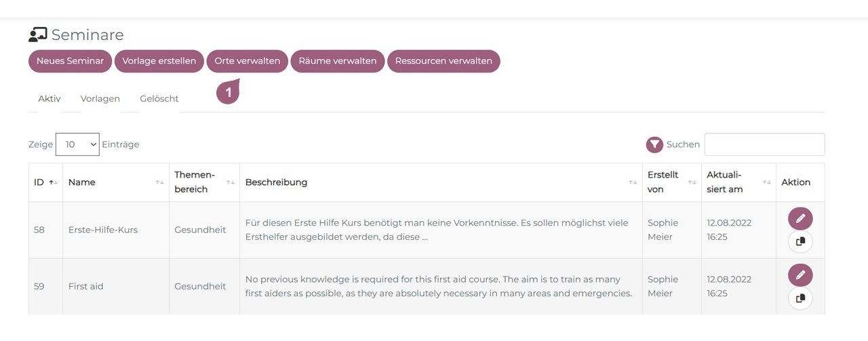Click the edit pencil icon for First aid
This screenshot has width=868, height=341.
click(x=800, y=275)
